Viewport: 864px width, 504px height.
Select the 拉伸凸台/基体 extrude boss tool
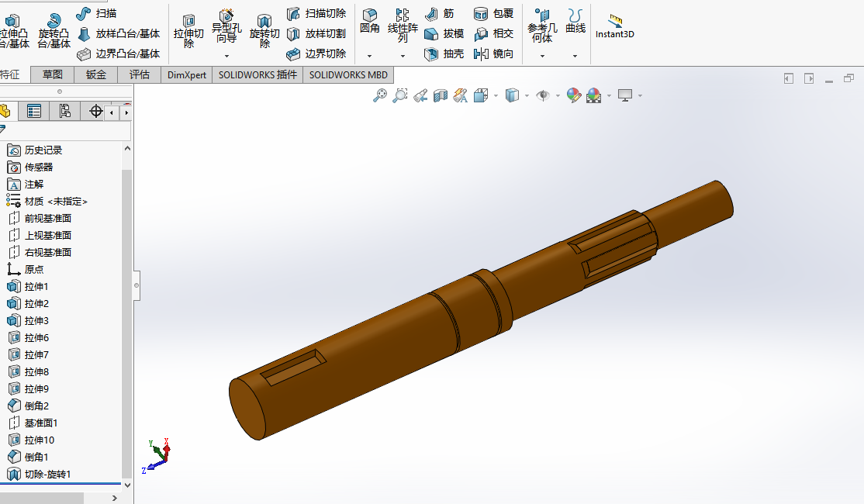coord(14,31)
